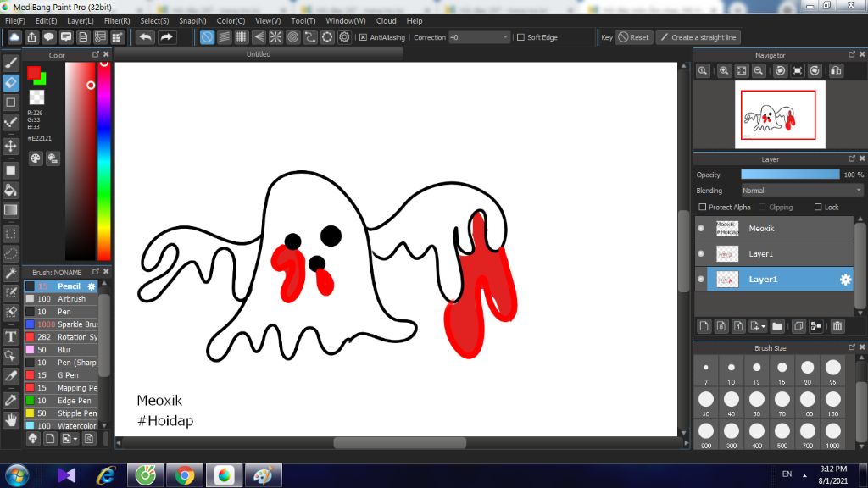Image resolution: width=868 pixels, height=488 pixels.
Task: Select the Eraser tool
Action: pyautogui.click(x=10, y=82)
